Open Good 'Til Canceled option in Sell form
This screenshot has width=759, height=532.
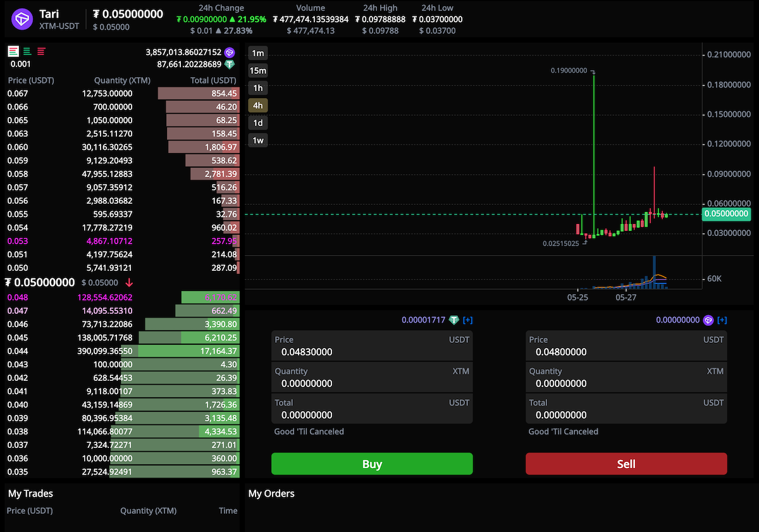564,431
